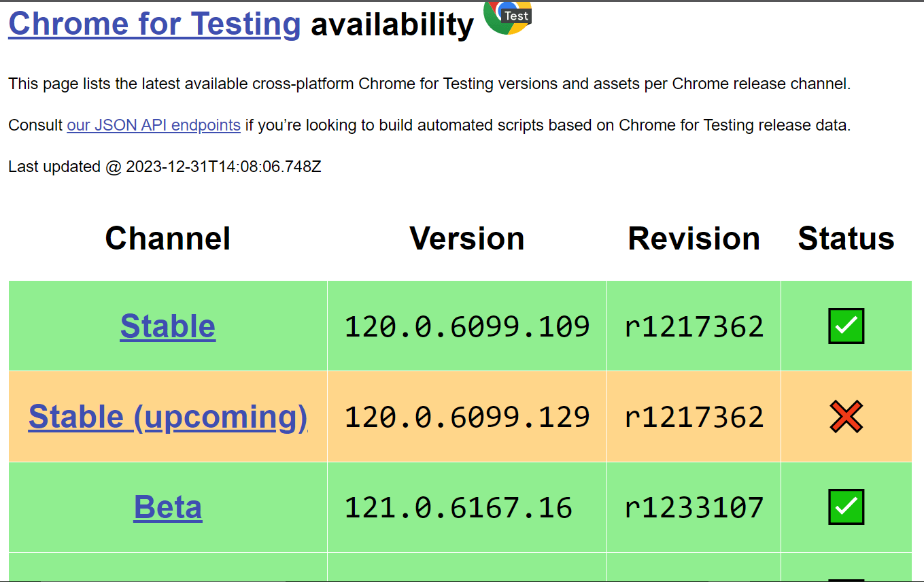The width and height of the screenshot is (924, 582).
Task: Select the revision r1233107 for Beta
Action: [x=693, y=507]
